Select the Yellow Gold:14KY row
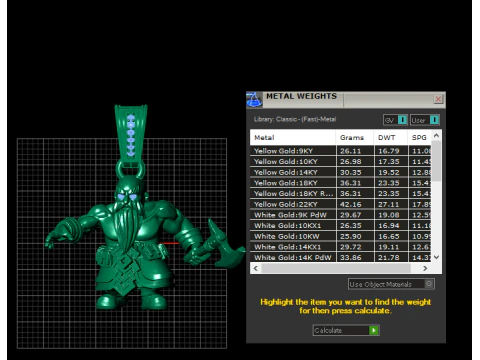Screen dimensions: 480x360 340,172
